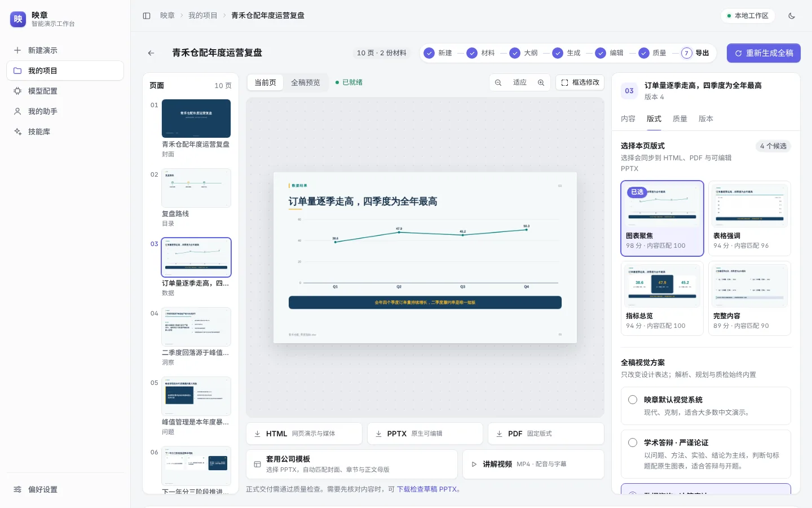Export as PDF 固定版式

[x=546, y=433]
